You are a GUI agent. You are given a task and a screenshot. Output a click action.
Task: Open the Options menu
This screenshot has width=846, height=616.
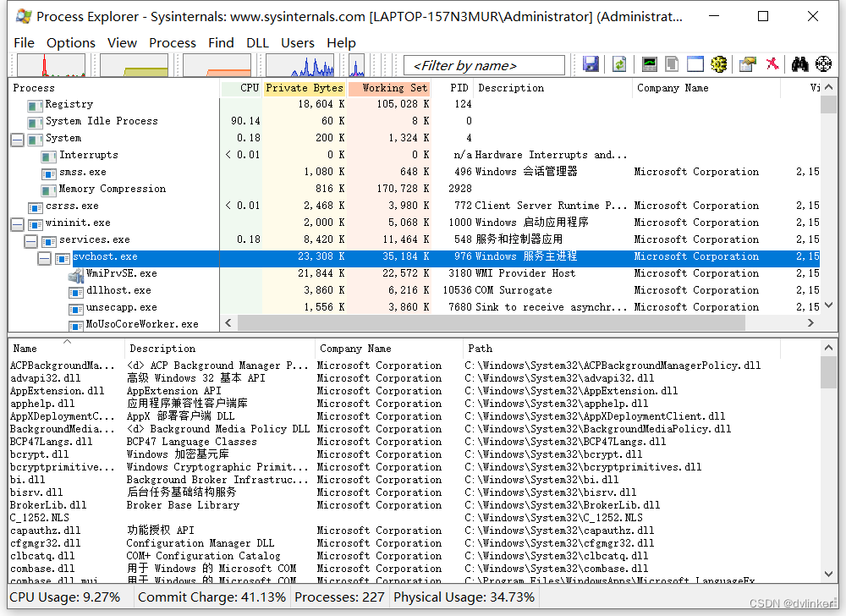pyautogui.click(x=71, y=42)
